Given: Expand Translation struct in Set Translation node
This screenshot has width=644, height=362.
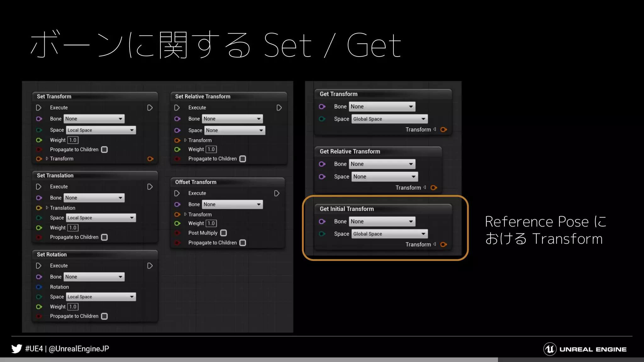Looking at the screenshot, I should coord(47,208).
